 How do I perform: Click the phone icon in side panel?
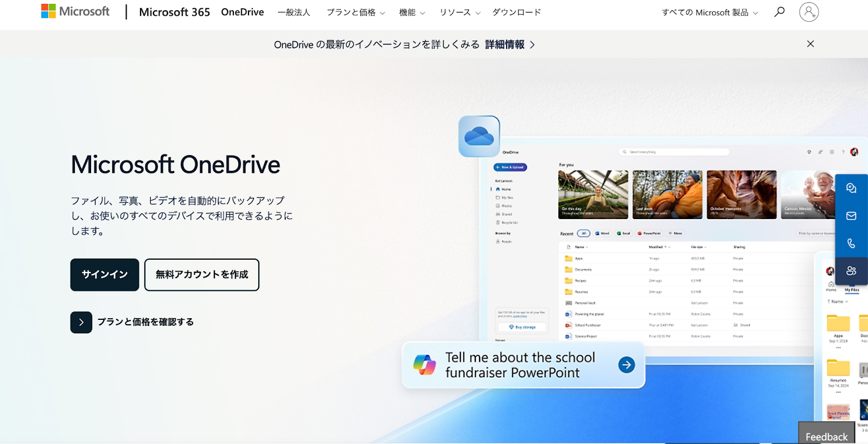(851, 243)
